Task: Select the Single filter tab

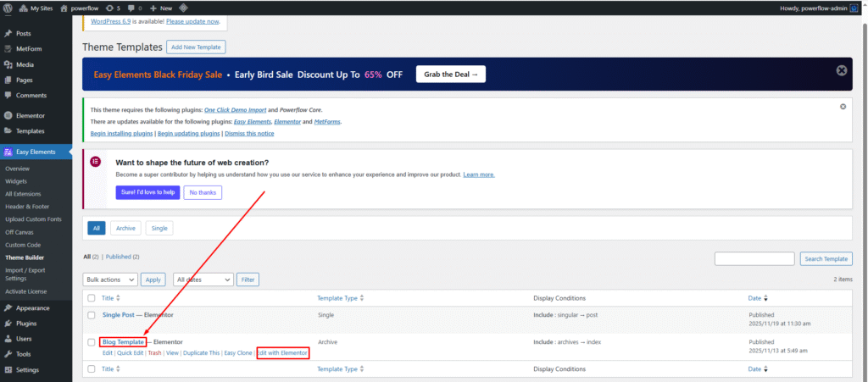Action: (159, 228)
